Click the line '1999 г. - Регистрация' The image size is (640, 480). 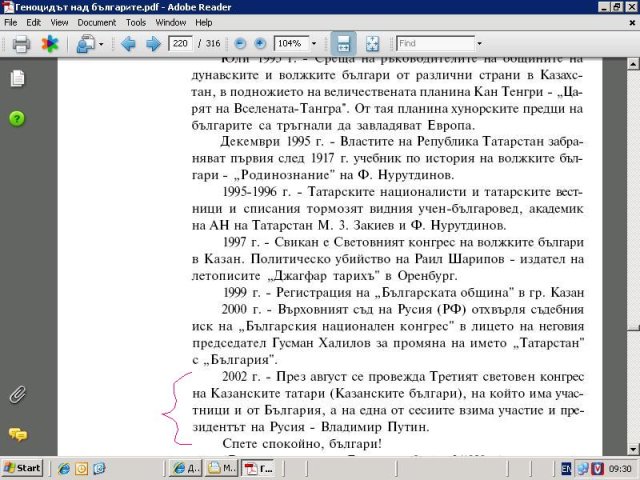click(403, 292)
